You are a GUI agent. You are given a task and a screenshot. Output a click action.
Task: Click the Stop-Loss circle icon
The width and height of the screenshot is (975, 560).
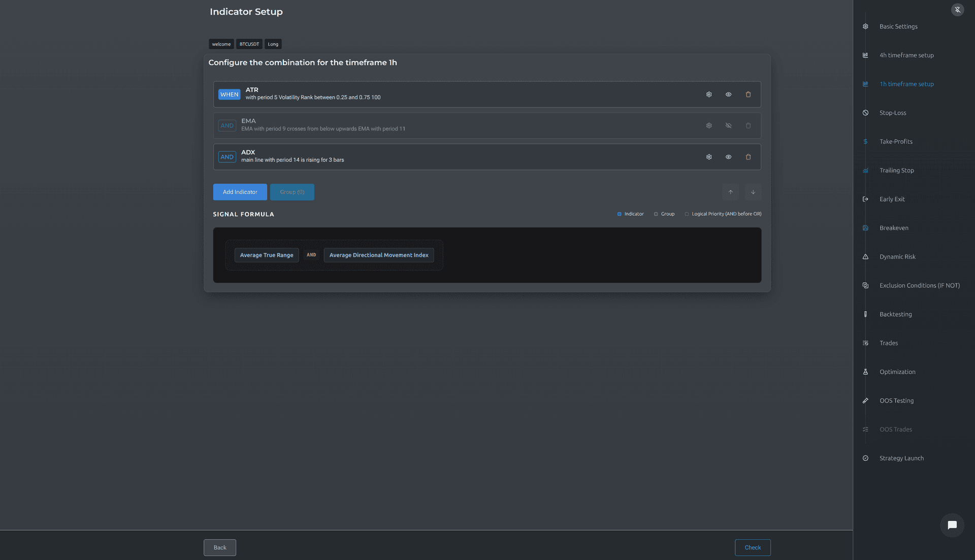[865, 113]
